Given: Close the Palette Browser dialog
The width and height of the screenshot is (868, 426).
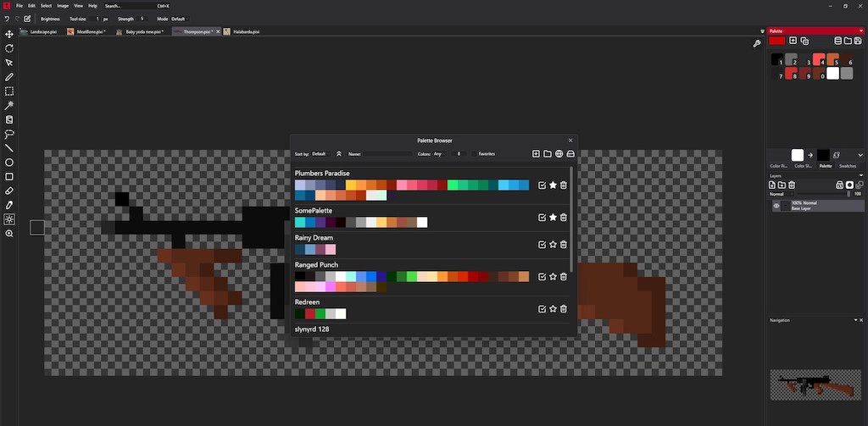Looking at the screenshot, I should click(x=570, y=141).
